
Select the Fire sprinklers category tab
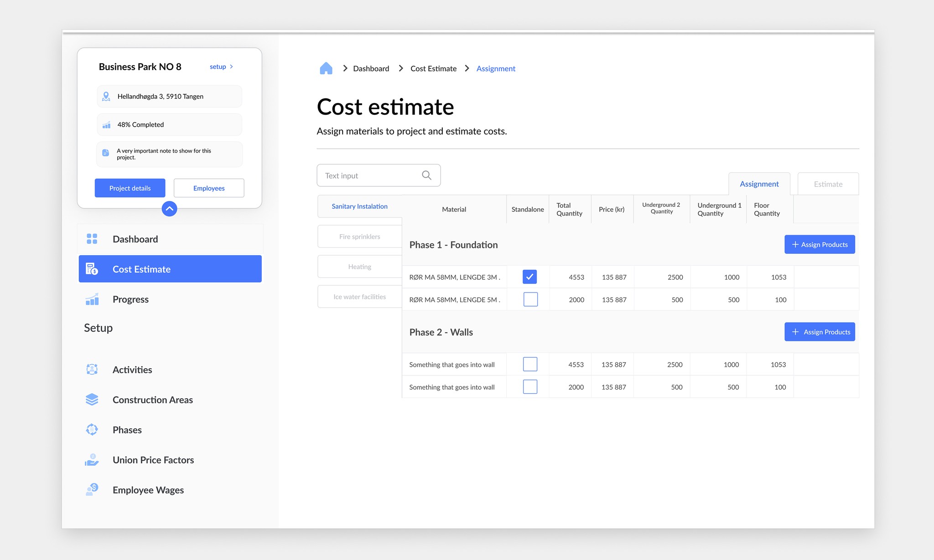pyautogui.click(x=359, y=236)
